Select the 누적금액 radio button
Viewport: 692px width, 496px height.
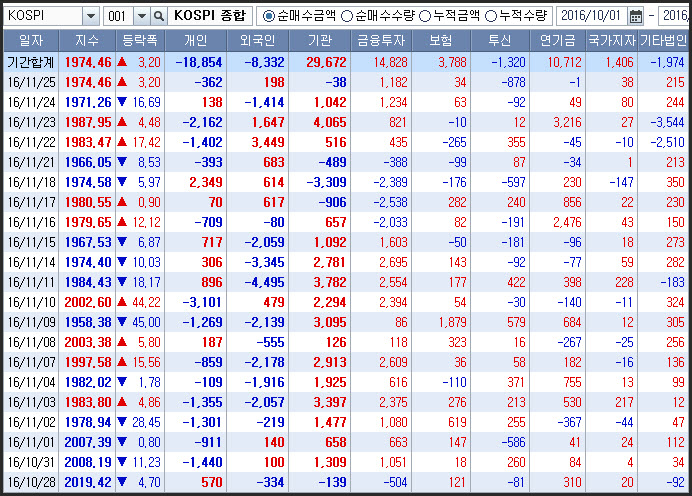click(425, 16)
